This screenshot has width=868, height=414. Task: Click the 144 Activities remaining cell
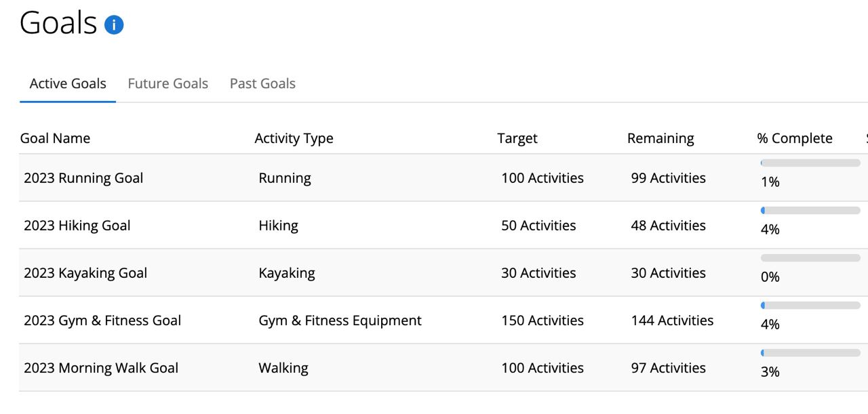click(672, 320)
